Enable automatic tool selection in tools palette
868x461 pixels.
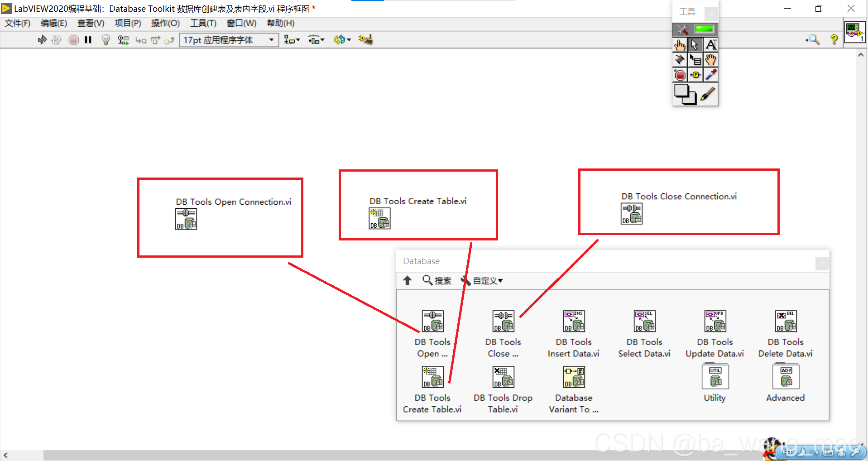(x=695, y=29)
